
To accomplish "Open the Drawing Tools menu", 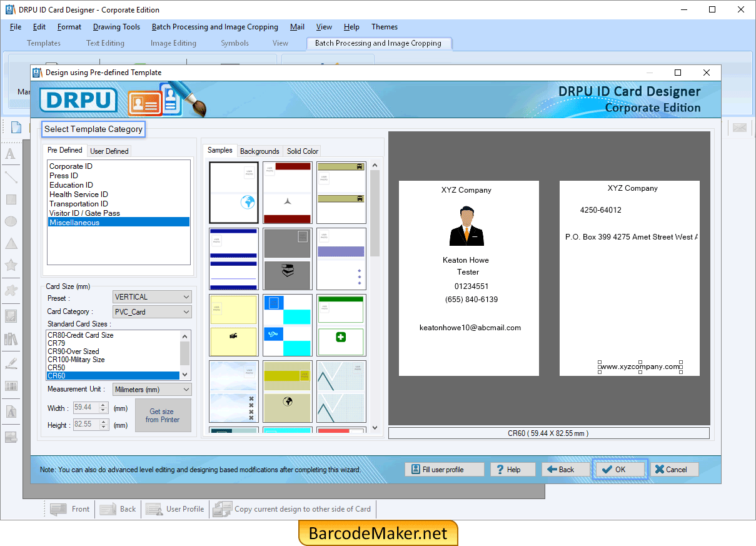I will [116, 27].
